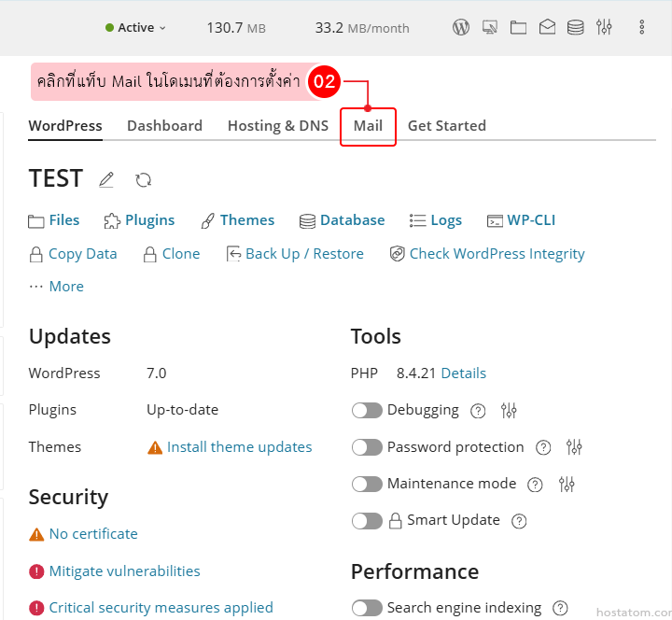Screen dimensions: 672x620
Task: Toggle Password protection switch
Action: pyautogui.click(x=367, y=447)
